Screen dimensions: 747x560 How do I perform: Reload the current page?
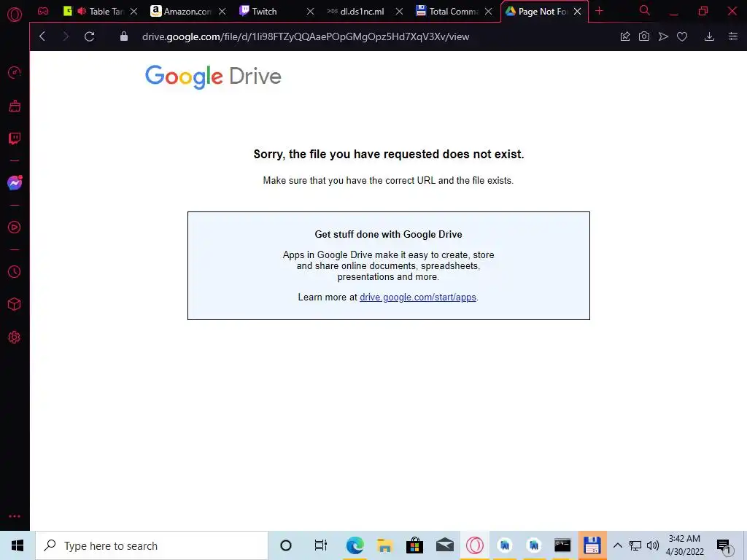pyautogui.click(x=89, y=36)
